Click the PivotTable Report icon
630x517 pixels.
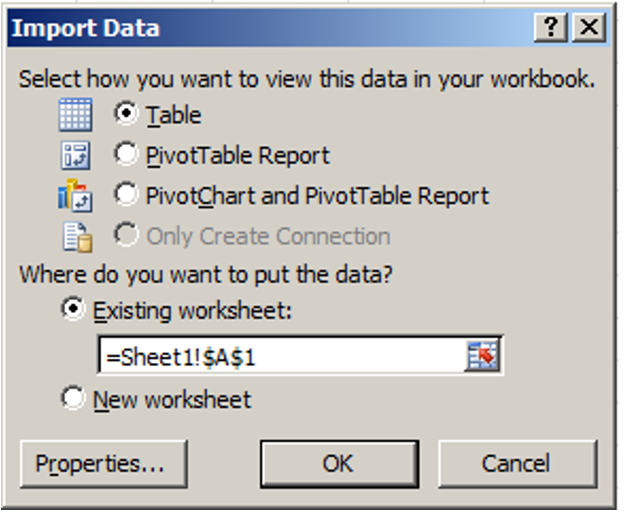(75, 156)
